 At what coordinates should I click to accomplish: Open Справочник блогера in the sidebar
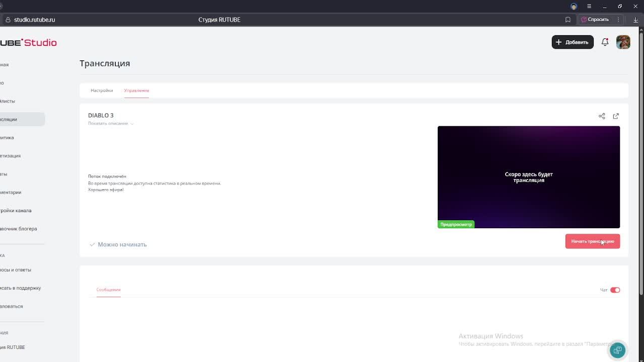(x=18, y=229)
